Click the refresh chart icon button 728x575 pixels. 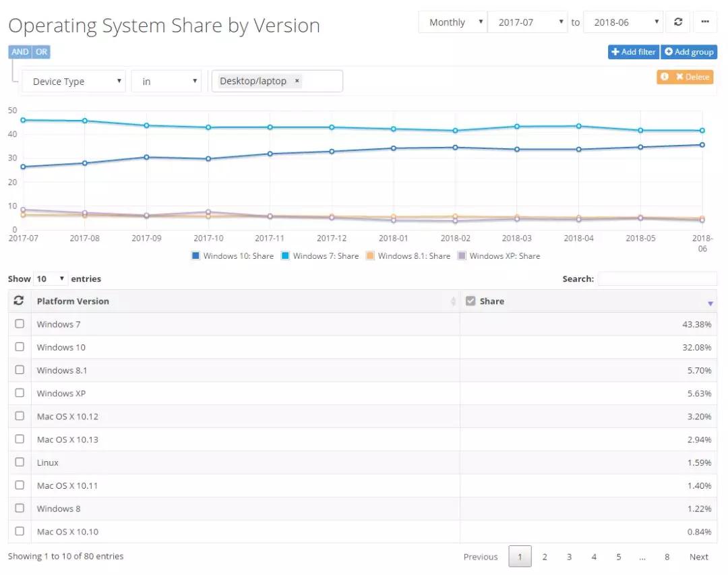click(x=678, y=22)
